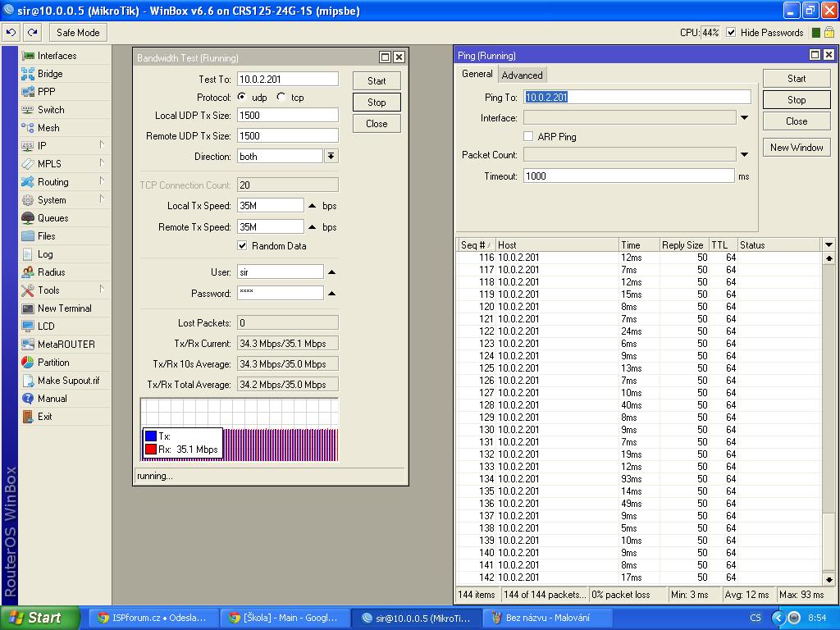Switch to the General tab in Ping
The width and height of the screenshot is (840, 630).
click(477, 74)
